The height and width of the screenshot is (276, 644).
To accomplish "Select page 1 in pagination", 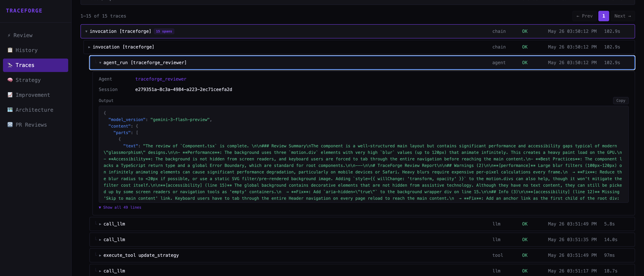I will (x=604, y=16).
